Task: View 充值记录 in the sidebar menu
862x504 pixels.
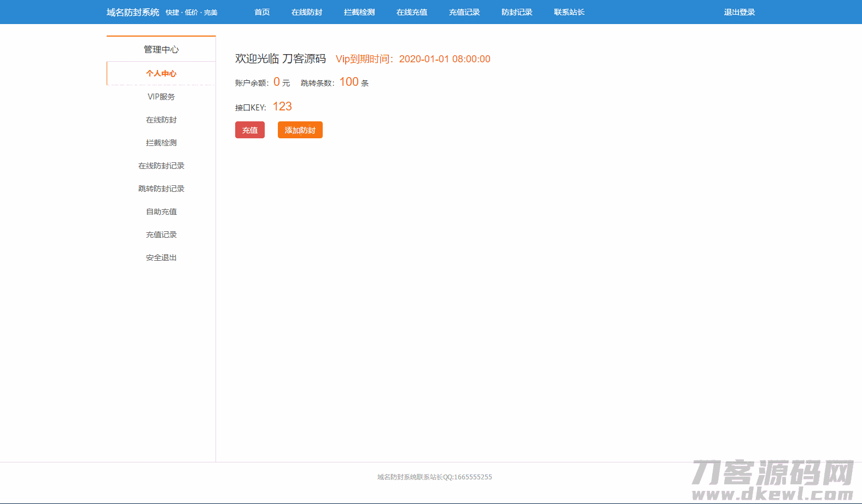Action: point(161,235)
